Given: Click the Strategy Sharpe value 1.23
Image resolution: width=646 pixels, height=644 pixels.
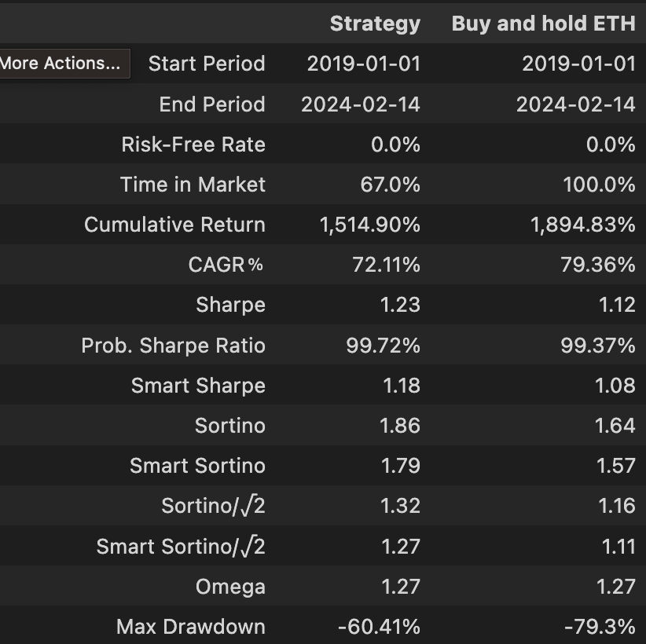Looking at the screenshot, I should [400, 305].
